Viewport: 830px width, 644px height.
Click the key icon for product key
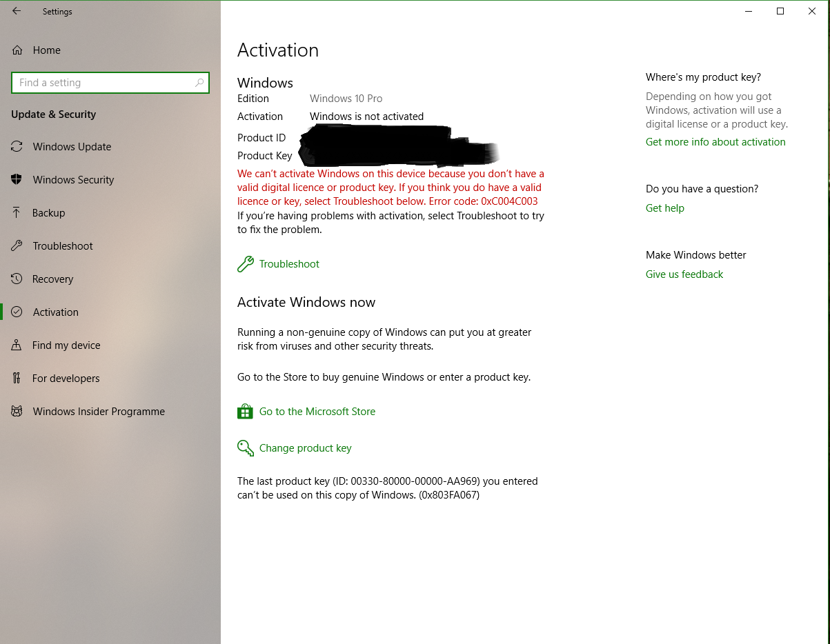tap(245, 448)
